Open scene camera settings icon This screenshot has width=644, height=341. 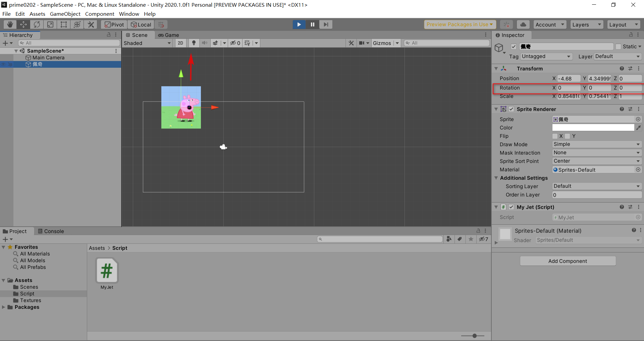pos(362,43)
